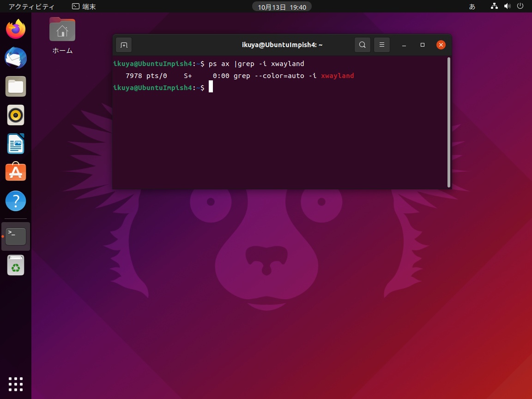Image resolution: width=532 pixels, height=399 pixels.
Task: Open Ubuntu Software store
Action: pyautogui.click(x=16, y=172)
